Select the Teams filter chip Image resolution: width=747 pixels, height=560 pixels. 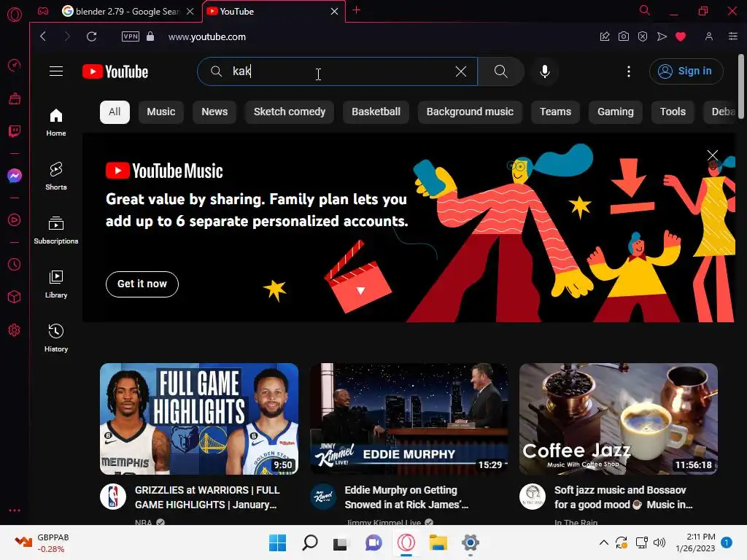point(555,112)
